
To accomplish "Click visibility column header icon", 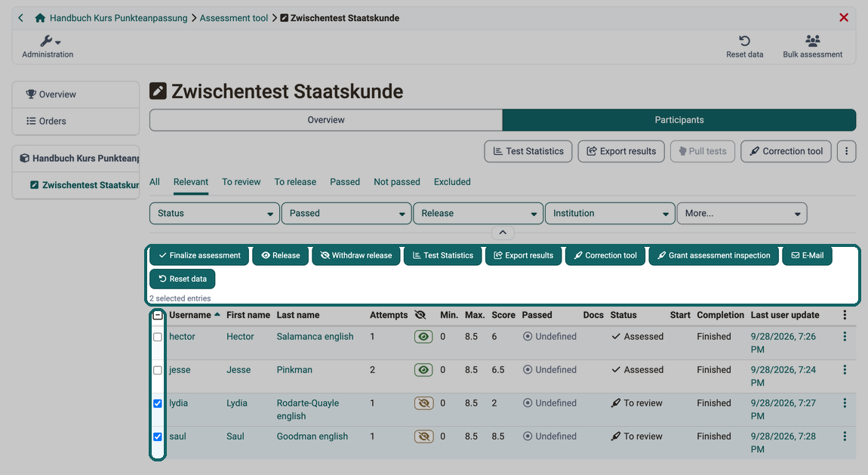I will (x=420, y=315).
